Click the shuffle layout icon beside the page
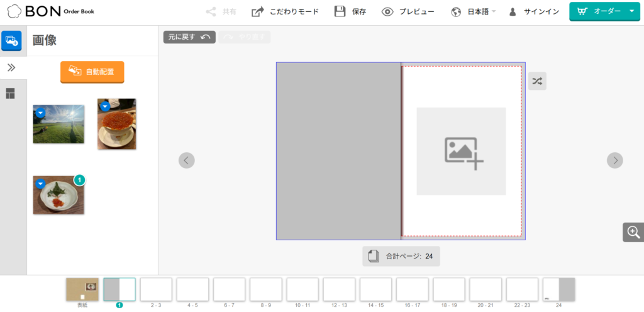Image resolution: width=644 pixels, height=312 pixels. [536, 81]
